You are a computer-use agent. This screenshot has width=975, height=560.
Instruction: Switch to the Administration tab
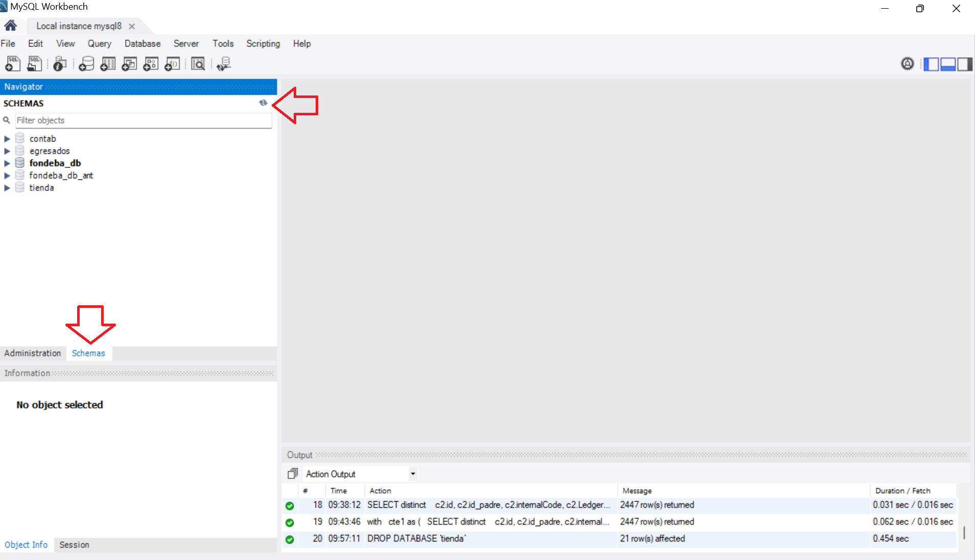pyautogui.click(x=33, y=353)
